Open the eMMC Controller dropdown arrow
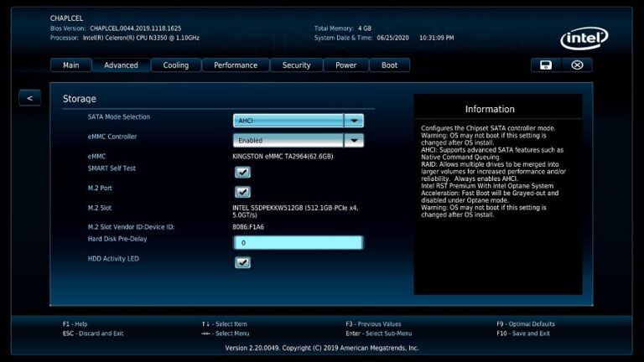 click(x=354, y=141)
